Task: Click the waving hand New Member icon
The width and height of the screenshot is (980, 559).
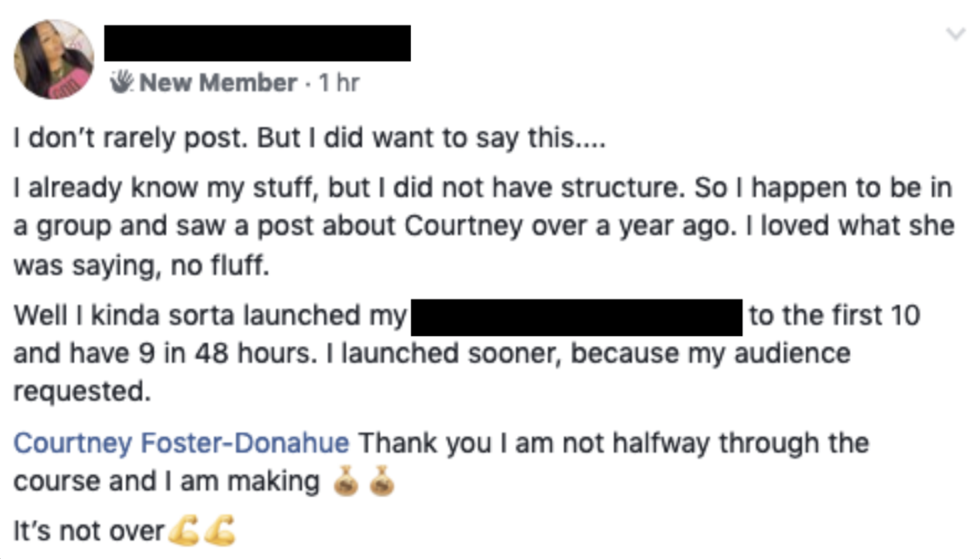Action: 122,83
